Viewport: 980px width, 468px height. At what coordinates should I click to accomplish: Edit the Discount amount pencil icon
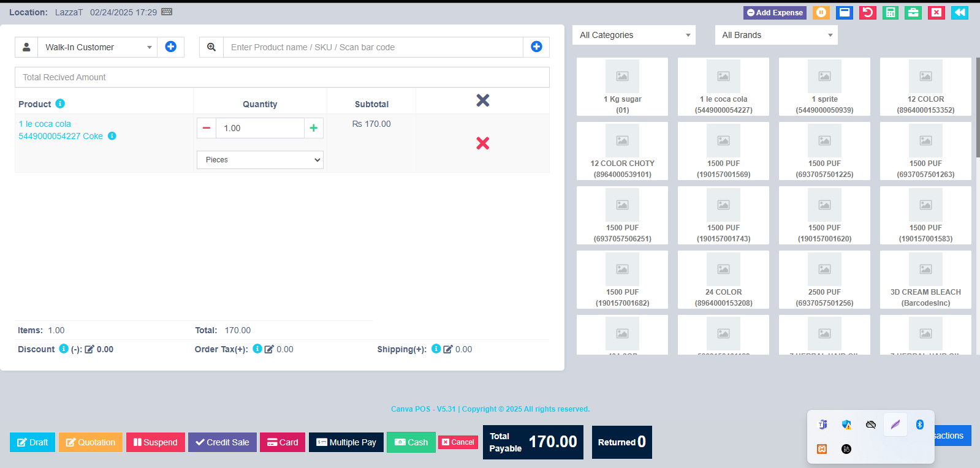[89, 349]
